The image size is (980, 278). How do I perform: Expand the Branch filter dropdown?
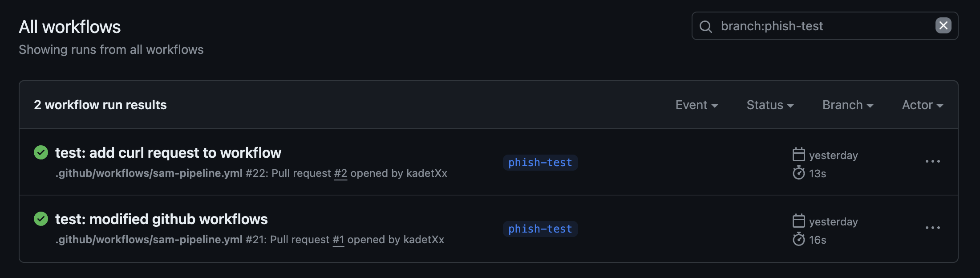tap(847, 105)
